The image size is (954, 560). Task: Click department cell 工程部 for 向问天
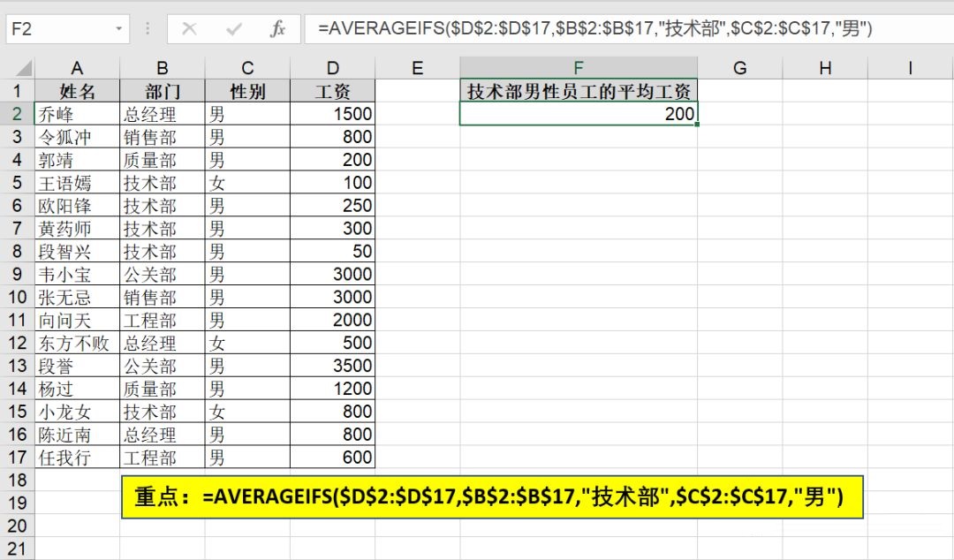pyautogui.click(x=163, y=320)
